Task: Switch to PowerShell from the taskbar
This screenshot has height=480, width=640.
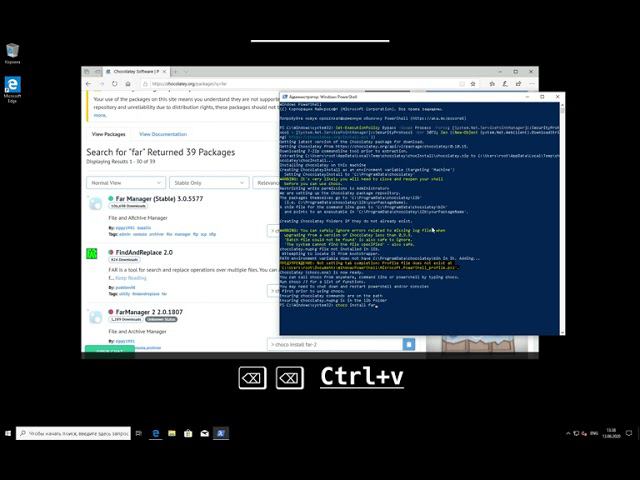Action: 221,433
